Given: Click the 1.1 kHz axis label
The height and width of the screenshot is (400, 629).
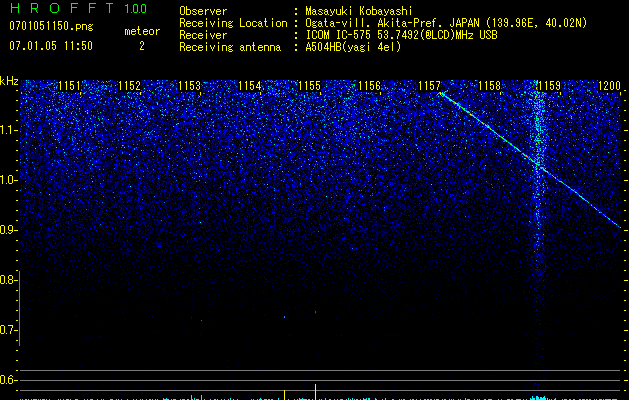Looking at the screenshot, I should 7,130.
